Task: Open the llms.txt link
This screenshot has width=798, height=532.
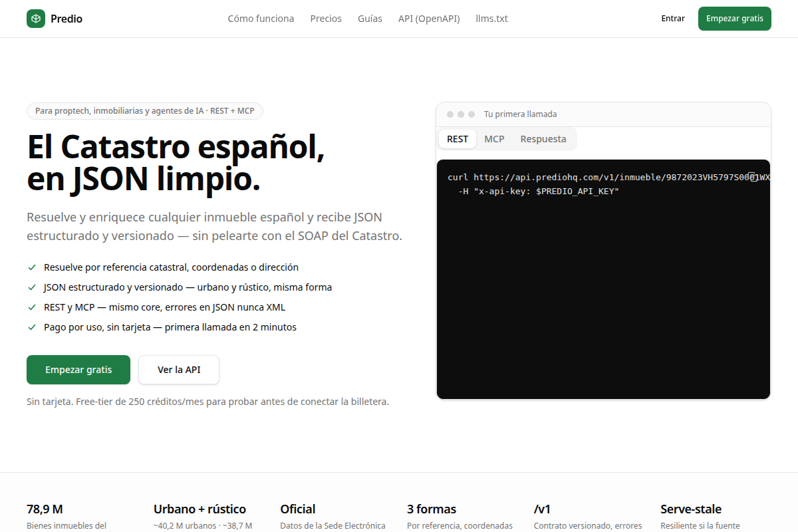Action: pos(492,19)
